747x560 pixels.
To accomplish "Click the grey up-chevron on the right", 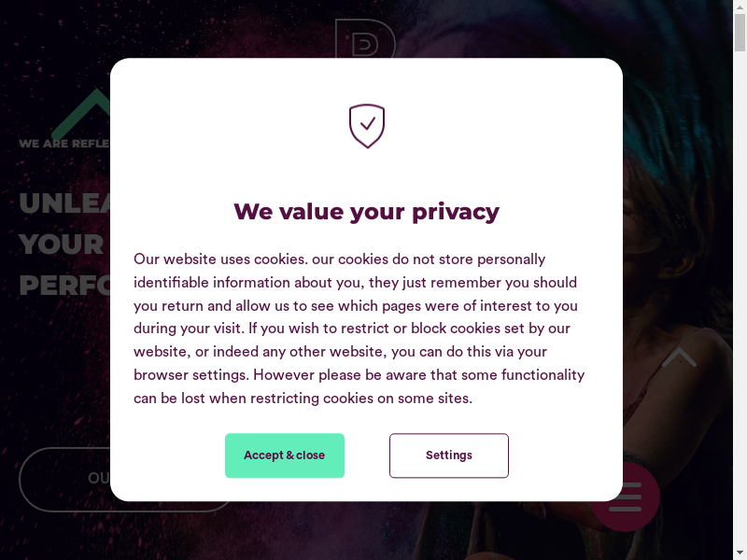I will (679, 357).
